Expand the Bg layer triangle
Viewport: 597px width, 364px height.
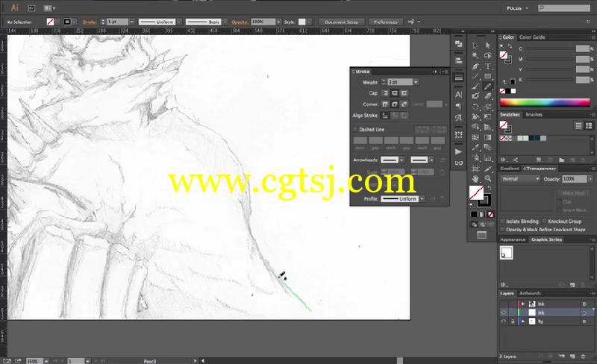tap(523, 321)
